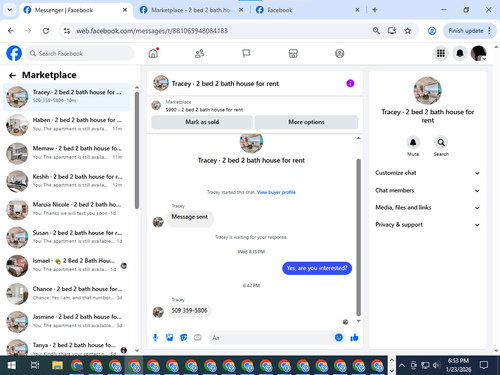Open the Facebook Home icon
This screenshot has width=500, height=375.
tap(153, 53)
